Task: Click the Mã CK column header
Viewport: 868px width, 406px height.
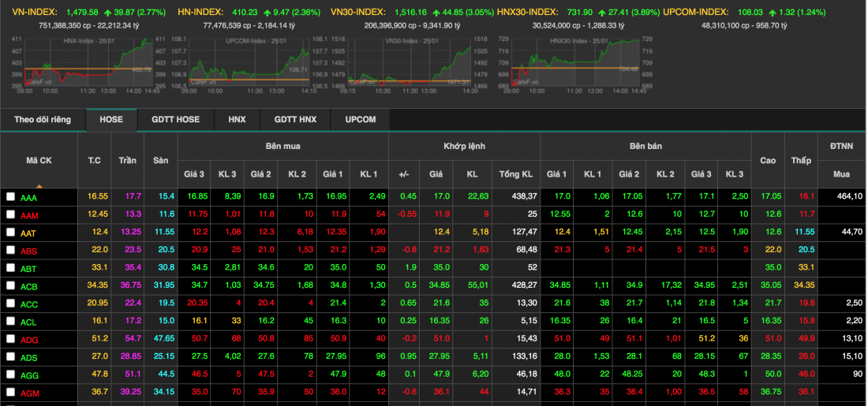Action: point(39,160)
